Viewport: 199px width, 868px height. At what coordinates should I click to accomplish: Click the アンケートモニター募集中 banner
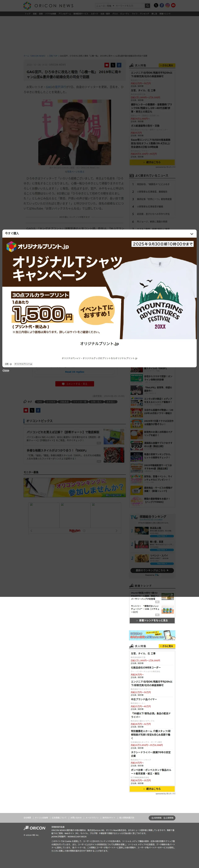click(x=152, y=635)
